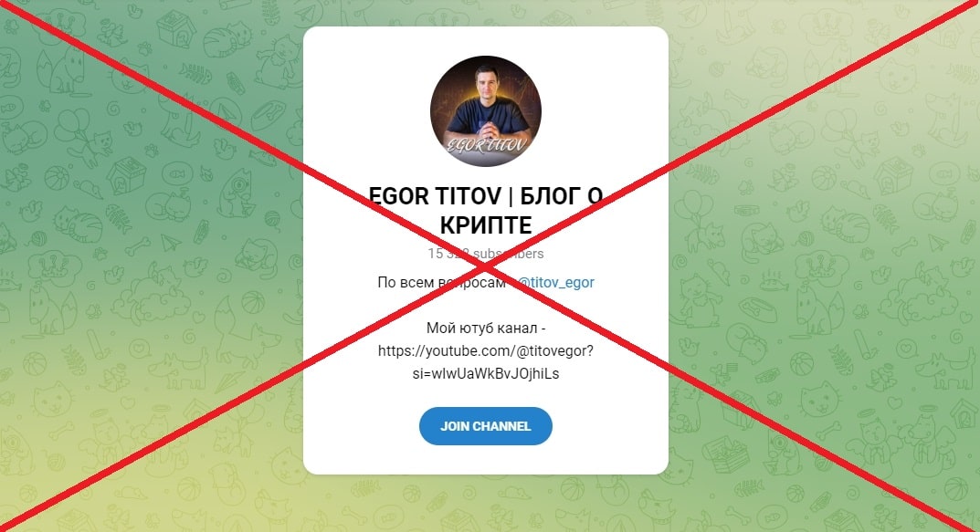This screenshot has height=532, width=980.
Task: Click the doghouse doodle in top-left background
Action: 175,29
